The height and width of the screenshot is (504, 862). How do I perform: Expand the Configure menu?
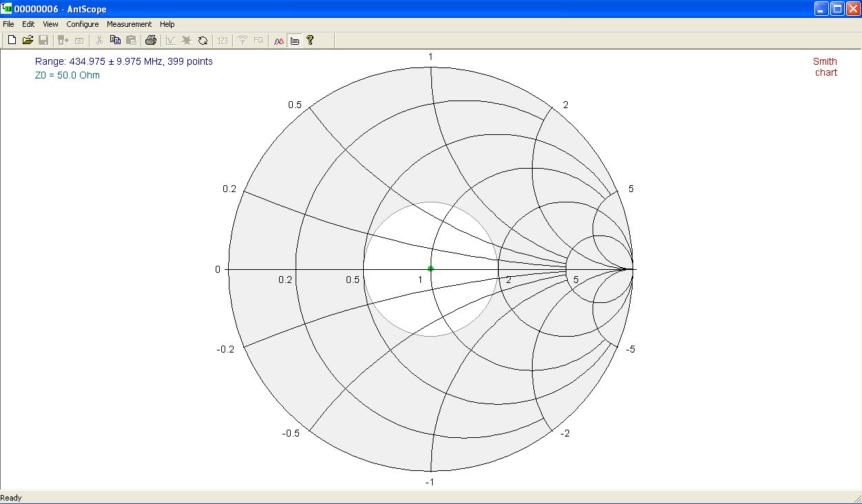[x=83, y=24]
